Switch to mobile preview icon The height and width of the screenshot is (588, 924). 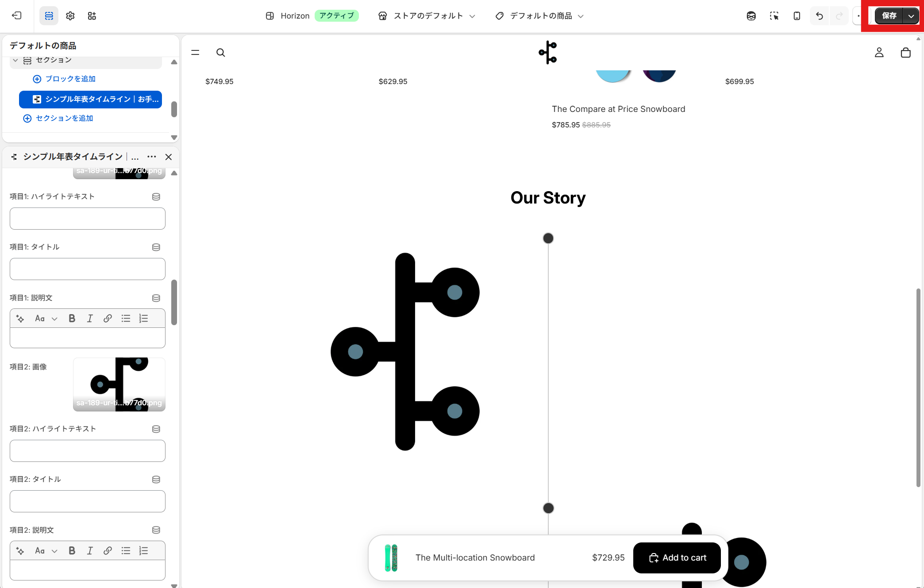click(x=797, y=16)
